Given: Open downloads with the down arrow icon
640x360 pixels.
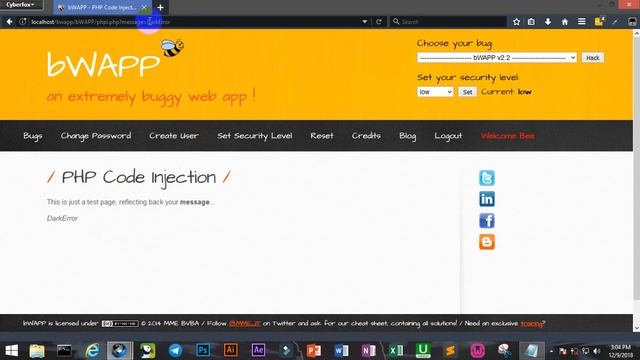Looking at the screenshot, I should 548,22.
